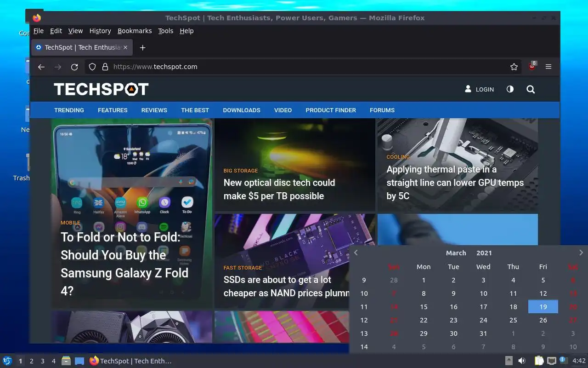
Task: Open the Samsung Galaxy Z Fold article
Action: coord(124,264)
